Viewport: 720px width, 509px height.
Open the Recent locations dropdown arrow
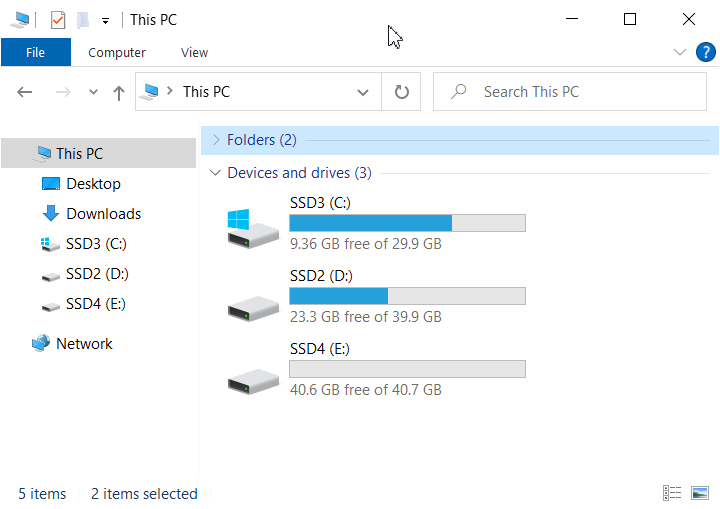pyautogui.click(x=93, y=92)
